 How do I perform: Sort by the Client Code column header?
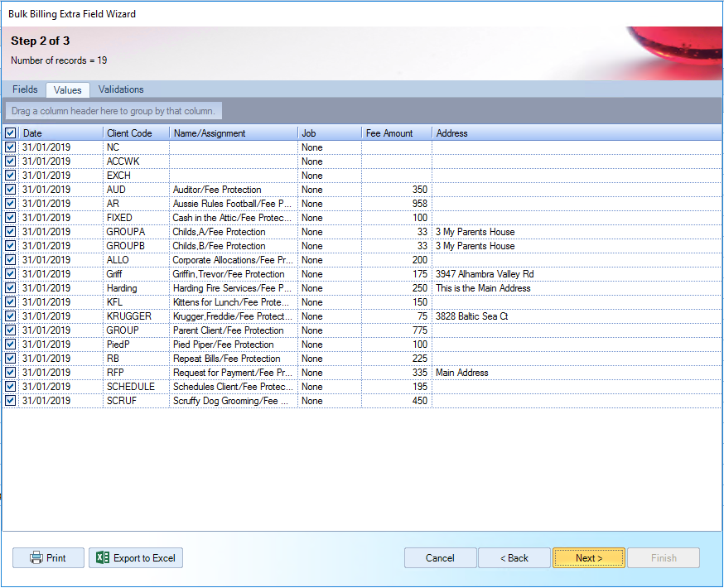(x=136, y=133)
